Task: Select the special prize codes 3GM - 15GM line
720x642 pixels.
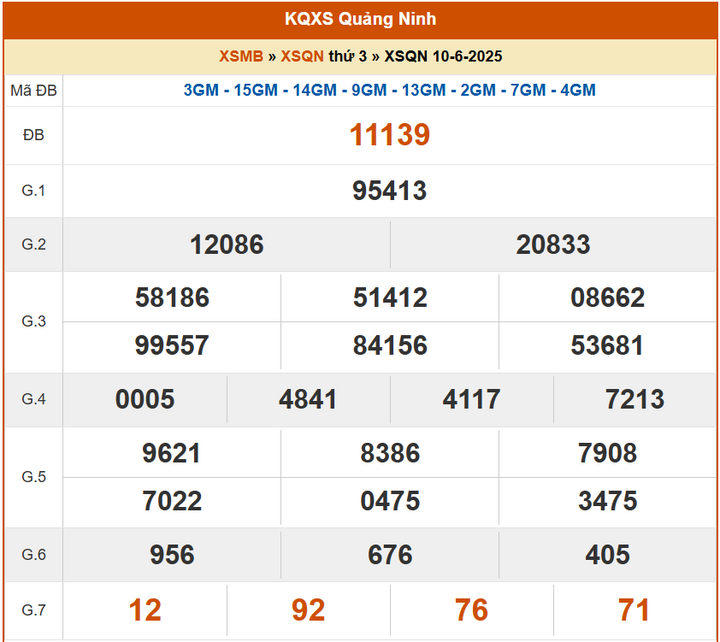Action: click(x=389, y=90)
